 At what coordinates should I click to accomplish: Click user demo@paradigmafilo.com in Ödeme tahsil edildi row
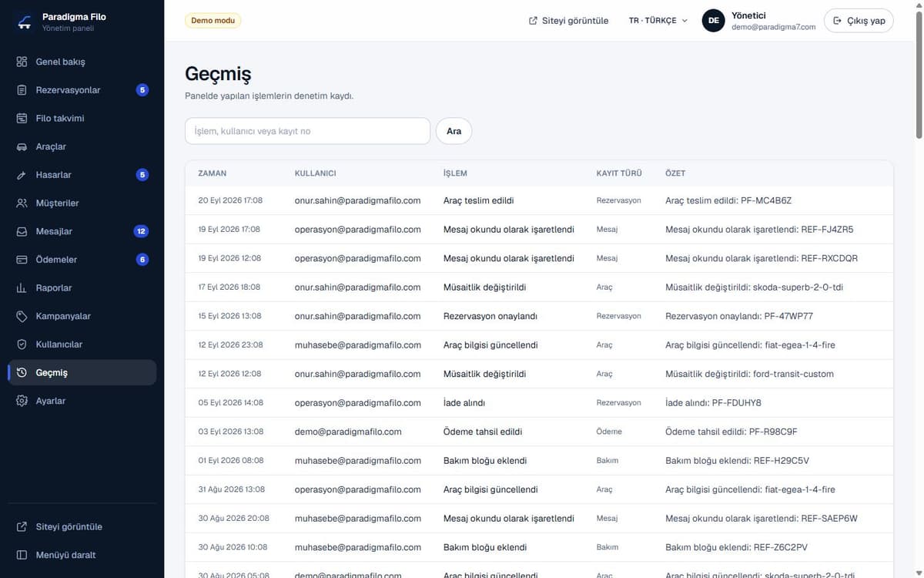point(348,432)
